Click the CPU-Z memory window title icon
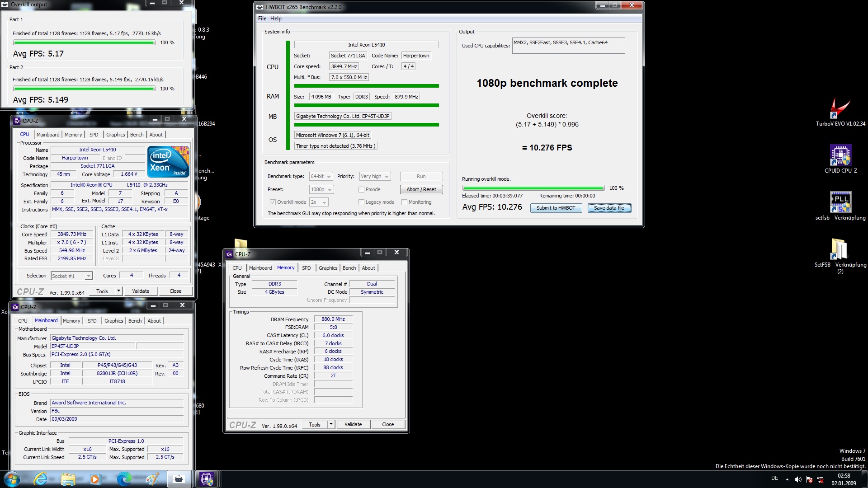868x488 pixels. coord(229,254)
